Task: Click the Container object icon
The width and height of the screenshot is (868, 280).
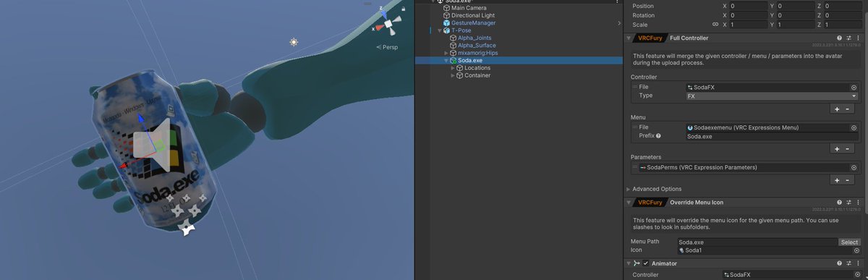Action: [x=459, y=75]
